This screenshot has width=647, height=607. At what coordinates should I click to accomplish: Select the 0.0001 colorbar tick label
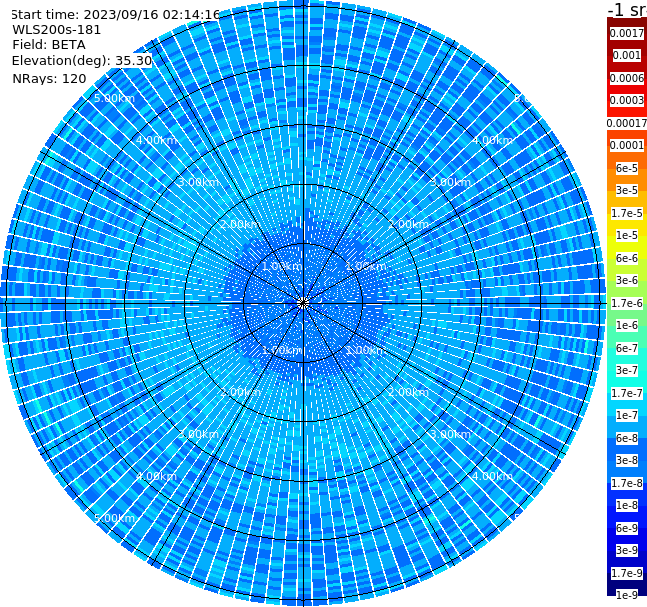point(627,145)
